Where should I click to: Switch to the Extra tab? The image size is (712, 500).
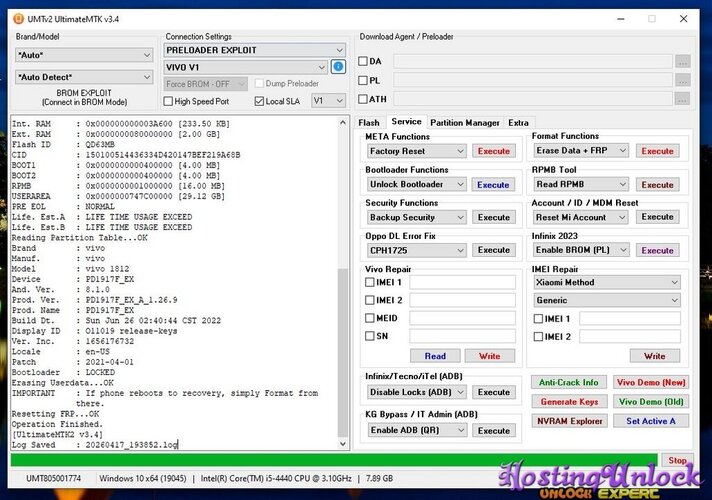519,123
